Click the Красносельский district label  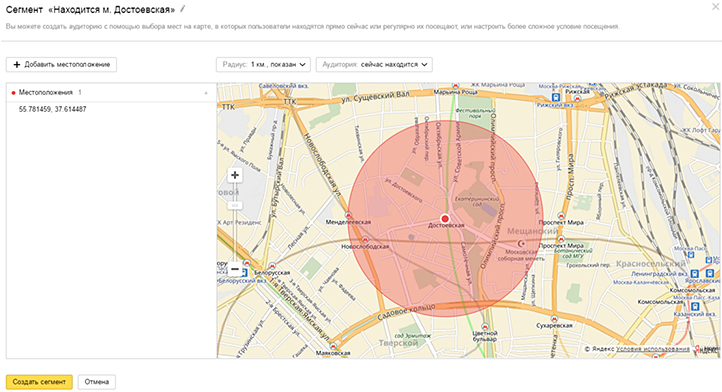pos(651,263)
